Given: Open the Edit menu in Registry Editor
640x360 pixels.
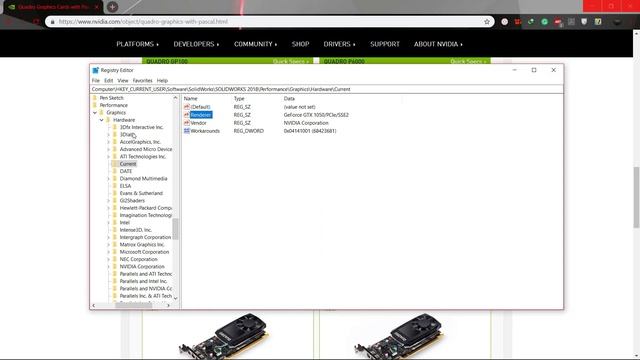Looking at the screenshot, I should click(109, 80).
